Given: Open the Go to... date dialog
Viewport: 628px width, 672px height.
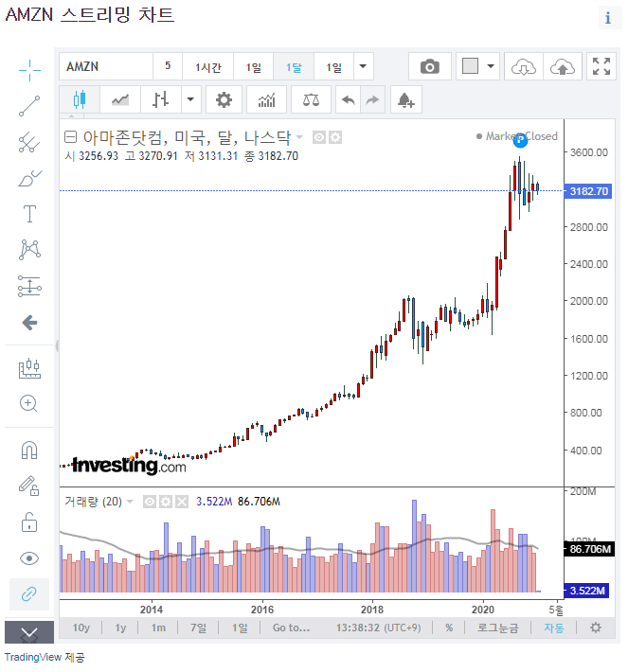Looking at the screenshot, I should (x=291, y=628).
